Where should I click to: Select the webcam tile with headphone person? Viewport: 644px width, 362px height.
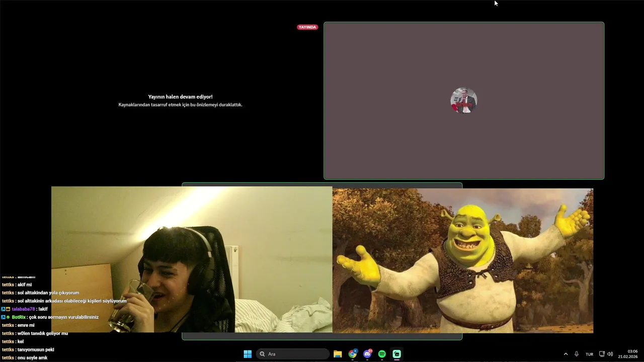point(192,259)
